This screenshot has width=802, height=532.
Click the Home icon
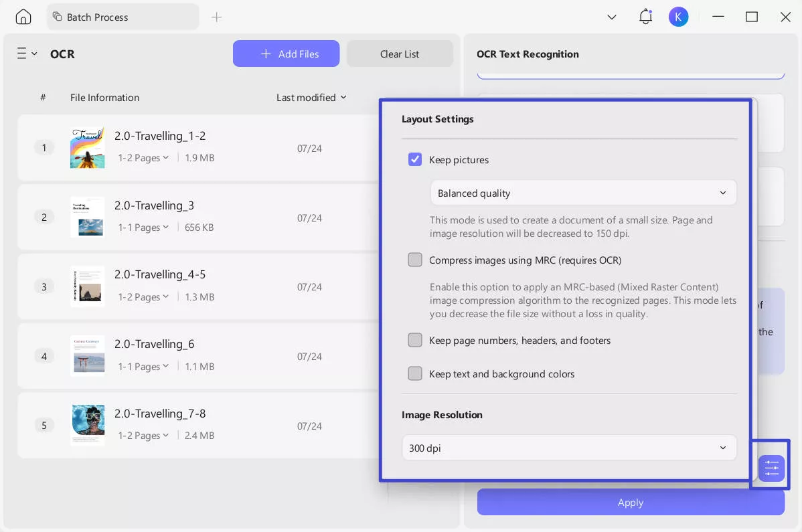click(x=23, y=17)
